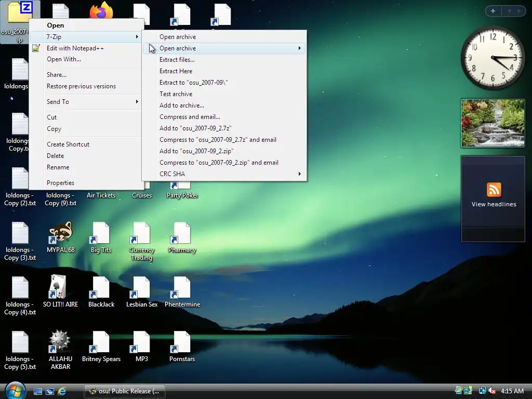Choose Add to archive... option

click(224, 105)
